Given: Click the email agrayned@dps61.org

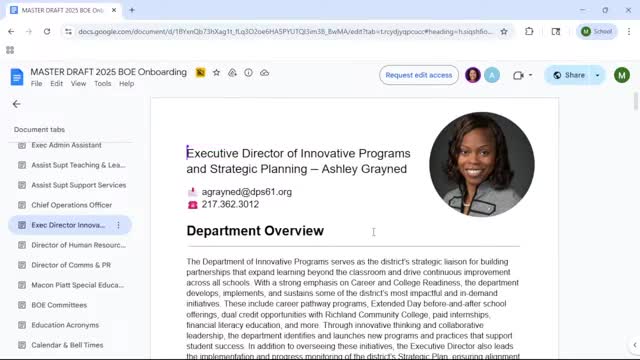Looking at the screenshot, I should point(247,192).
